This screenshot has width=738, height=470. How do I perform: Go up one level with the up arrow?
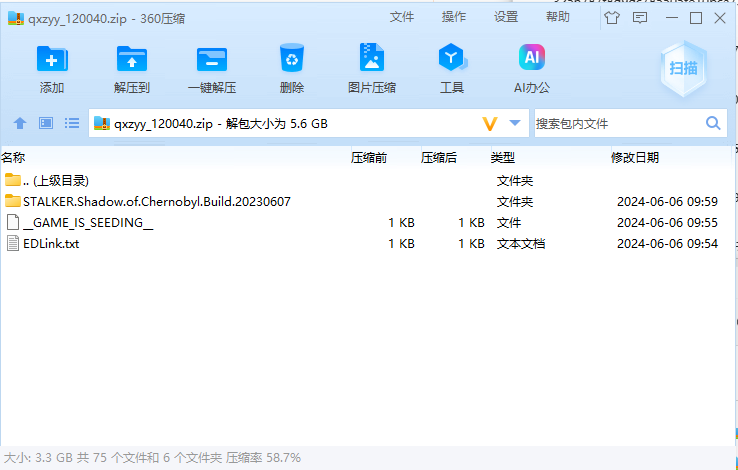20,123
